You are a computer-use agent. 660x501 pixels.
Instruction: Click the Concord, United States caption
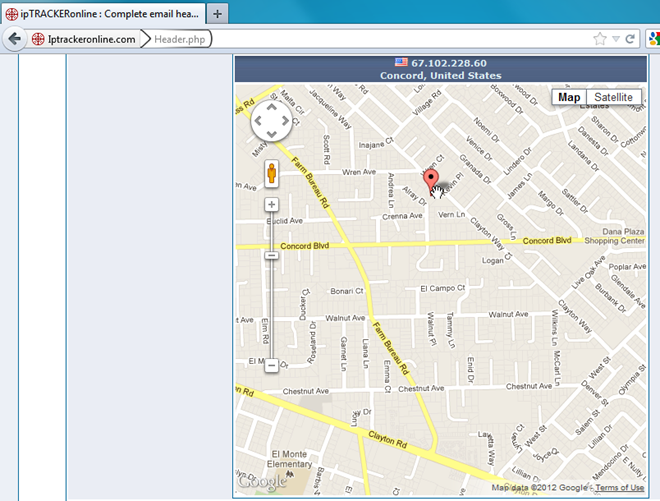441,76
